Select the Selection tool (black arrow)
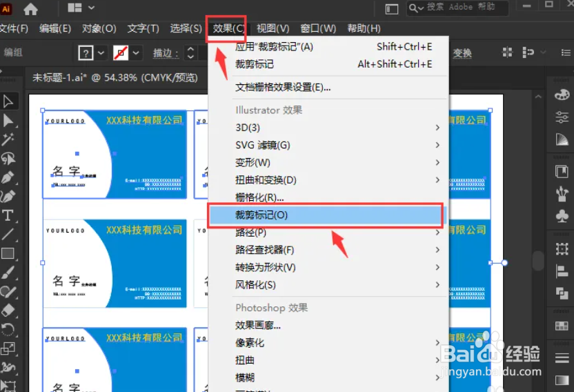Viewport: 574px width, 392px height. (x=8, y=101)
